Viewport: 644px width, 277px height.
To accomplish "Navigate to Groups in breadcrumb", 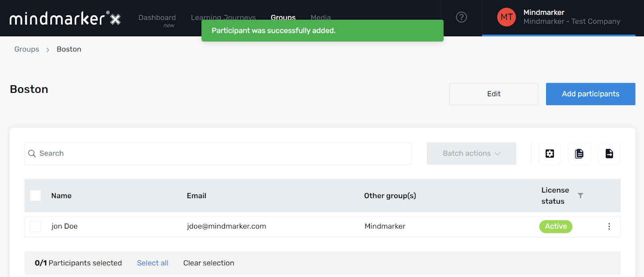I will pyautogui.click(x=27, y=49).
